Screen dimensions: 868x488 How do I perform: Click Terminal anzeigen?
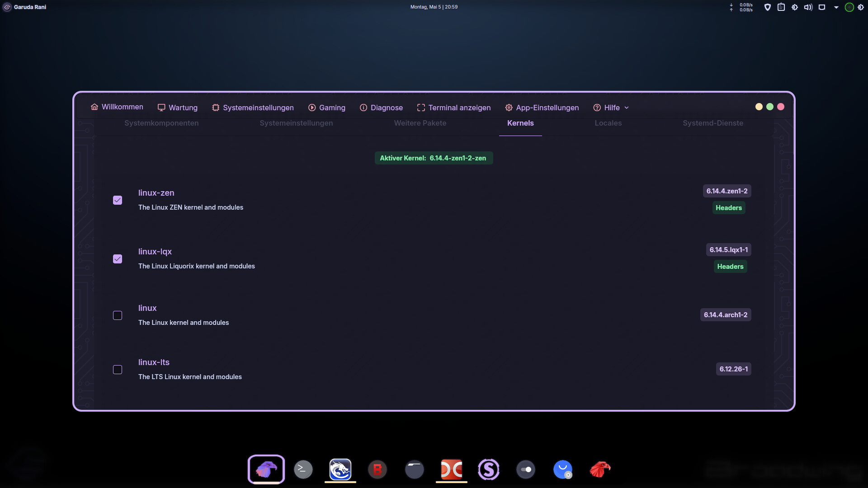pos(454,108)
